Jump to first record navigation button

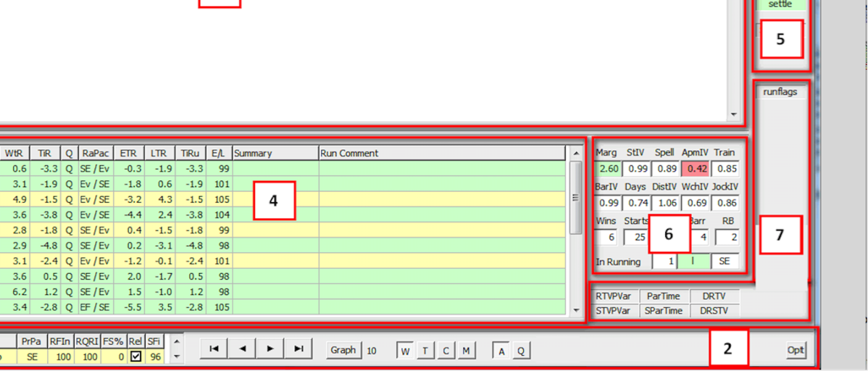tap(214, 349)
